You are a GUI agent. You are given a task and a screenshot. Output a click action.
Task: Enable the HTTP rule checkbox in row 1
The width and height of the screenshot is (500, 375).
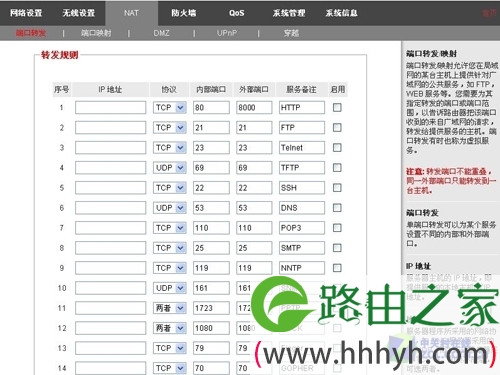coord(337,107)
